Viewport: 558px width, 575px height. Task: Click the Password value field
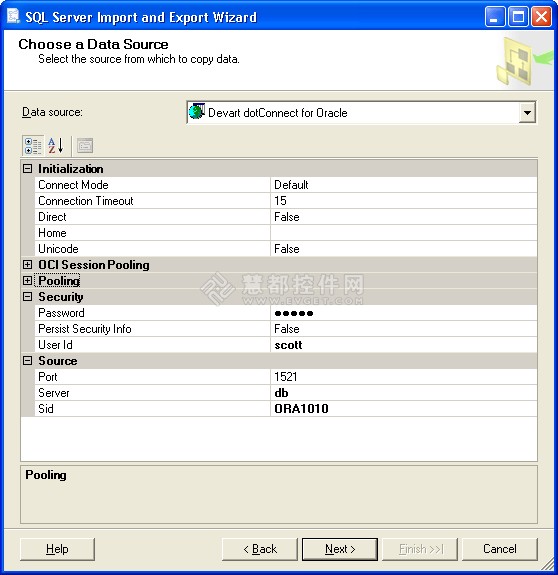404,313
